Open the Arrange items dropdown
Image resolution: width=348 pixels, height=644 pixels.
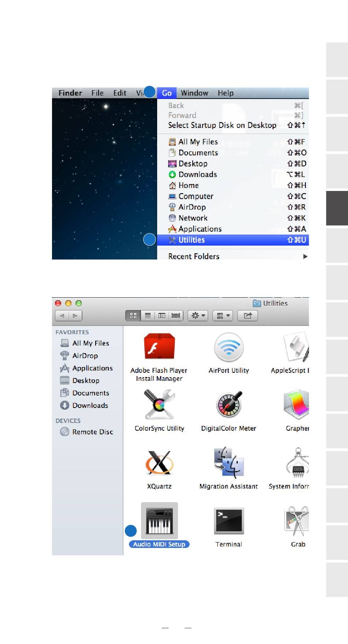click(x=223, y=316)
